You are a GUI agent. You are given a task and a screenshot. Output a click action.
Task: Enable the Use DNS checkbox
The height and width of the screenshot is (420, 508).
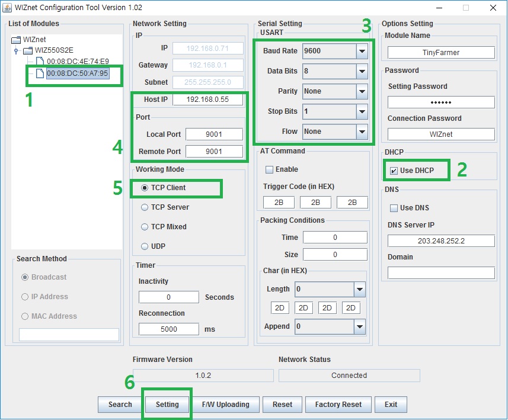tap(394, 208)
